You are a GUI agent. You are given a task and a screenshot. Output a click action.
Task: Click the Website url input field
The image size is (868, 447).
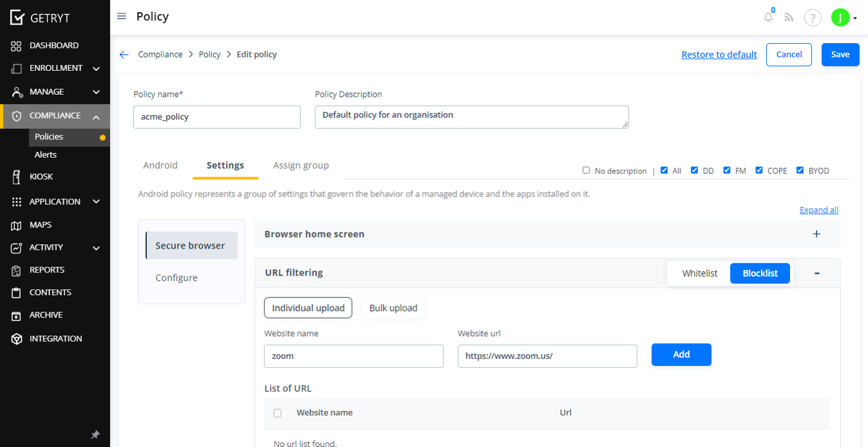[x=548, y=356]
